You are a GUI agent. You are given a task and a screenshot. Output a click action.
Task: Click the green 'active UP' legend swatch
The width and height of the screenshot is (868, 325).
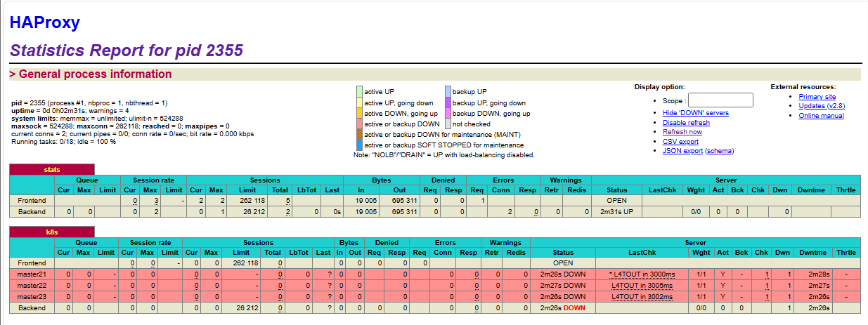(359, 92)
